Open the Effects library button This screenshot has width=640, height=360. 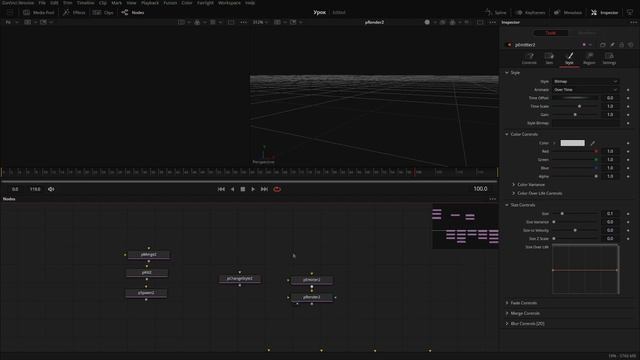(x=74, y=13)
